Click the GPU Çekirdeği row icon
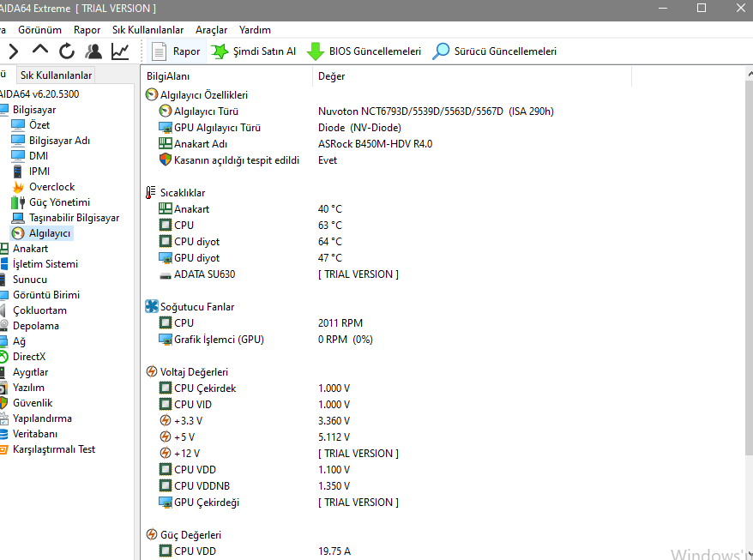753x560 pixels. click(166, 503)
